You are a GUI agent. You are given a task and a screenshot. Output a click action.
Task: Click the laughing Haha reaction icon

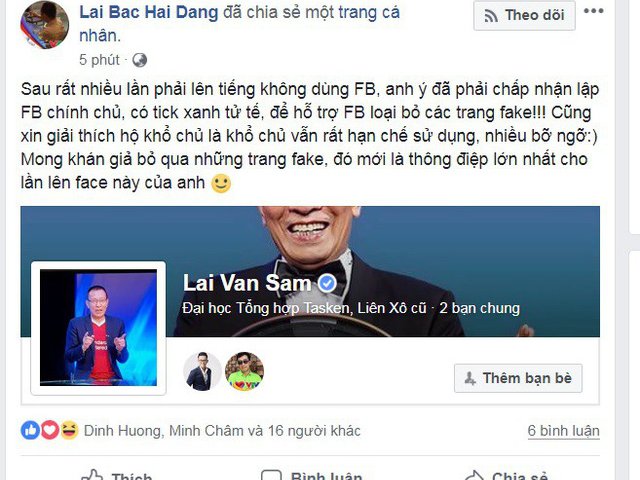69,430
